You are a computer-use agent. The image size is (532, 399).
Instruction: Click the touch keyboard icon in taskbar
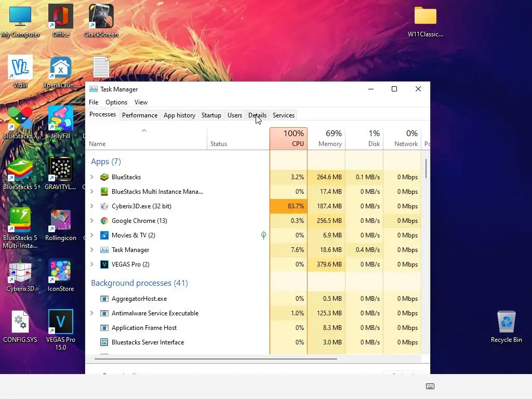(430, 386)
